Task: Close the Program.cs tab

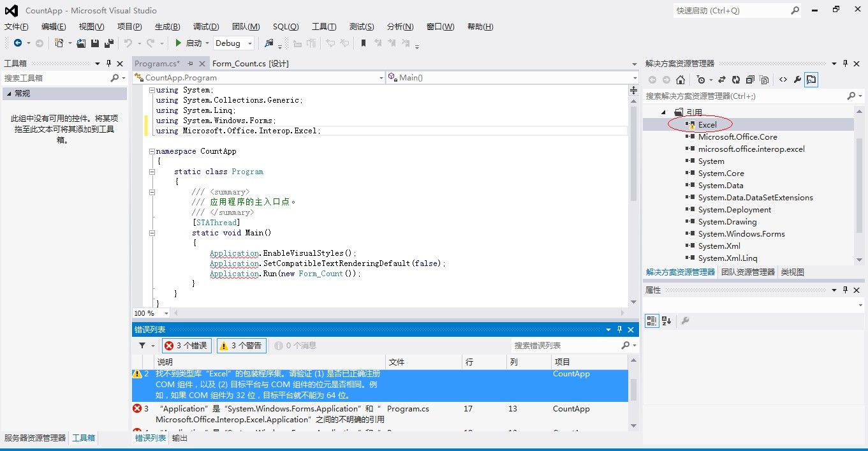Action: point(202,63)
